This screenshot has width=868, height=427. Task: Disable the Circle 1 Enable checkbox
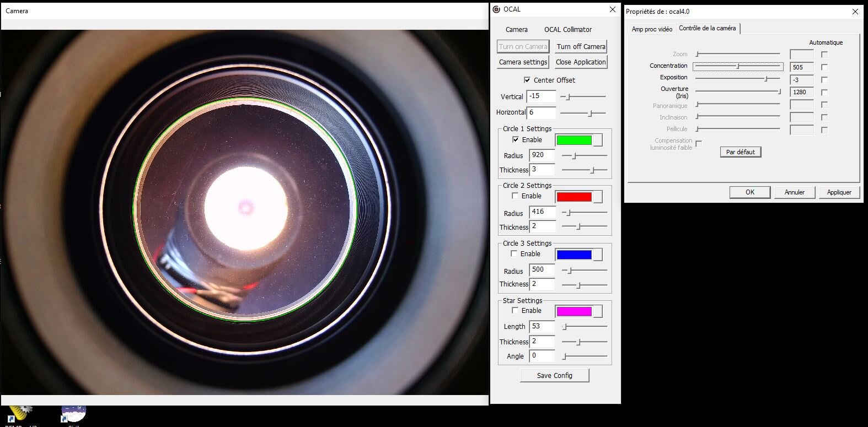pos(516,139)
